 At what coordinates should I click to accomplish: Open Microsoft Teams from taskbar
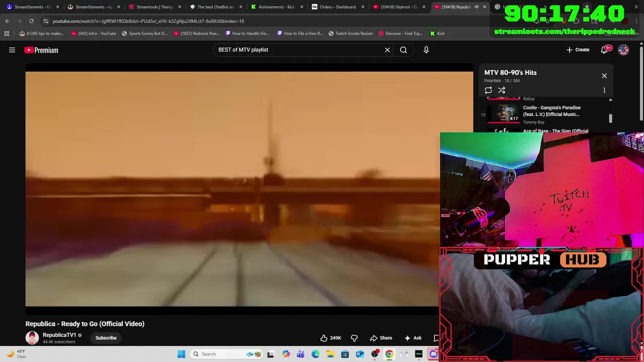[300, 354]
